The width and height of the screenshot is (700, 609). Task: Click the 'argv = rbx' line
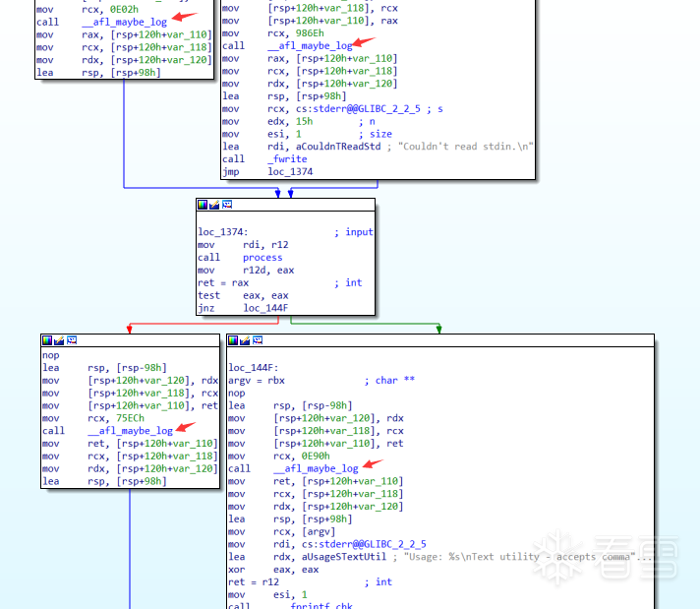pos(257,380)
